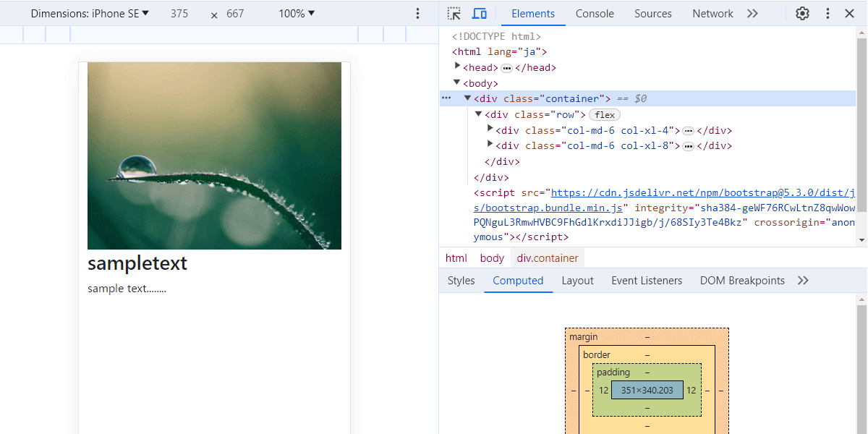Viewport: 868px width, 434px height.
Task: Open the DOM Breakpoints tab
Action: 742,281
